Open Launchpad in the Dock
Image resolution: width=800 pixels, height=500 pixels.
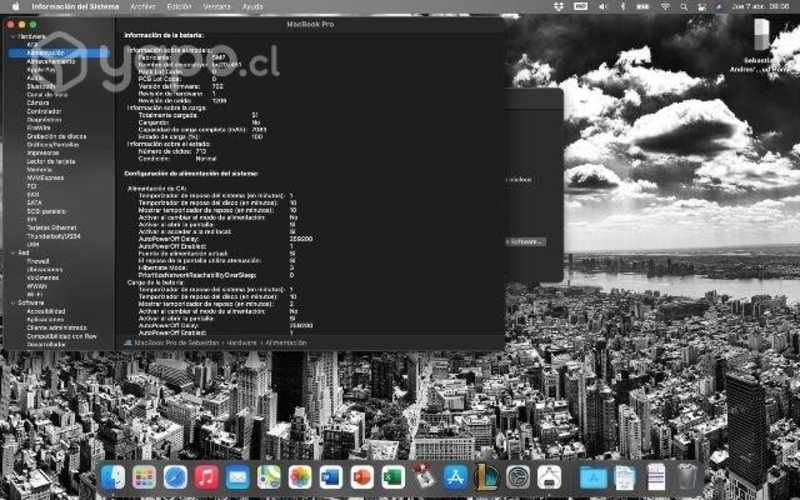[144, 478]
